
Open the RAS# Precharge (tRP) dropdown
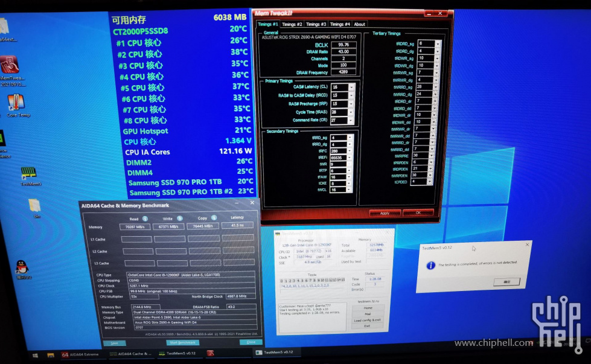coord(351,104)
